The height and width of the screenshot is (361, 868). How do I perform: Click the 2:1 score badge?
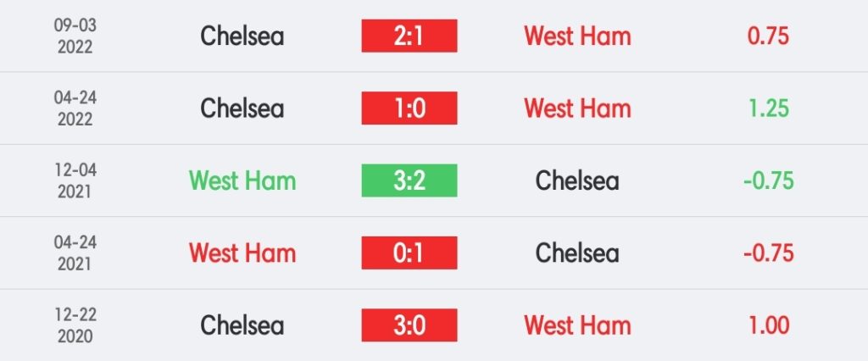click(409, 36)
